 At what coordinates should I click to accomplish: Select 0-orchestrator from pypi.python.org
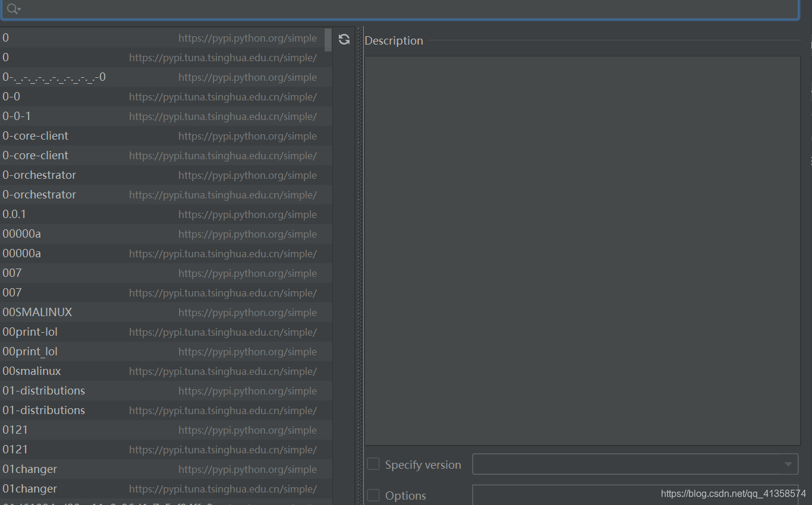166,175
